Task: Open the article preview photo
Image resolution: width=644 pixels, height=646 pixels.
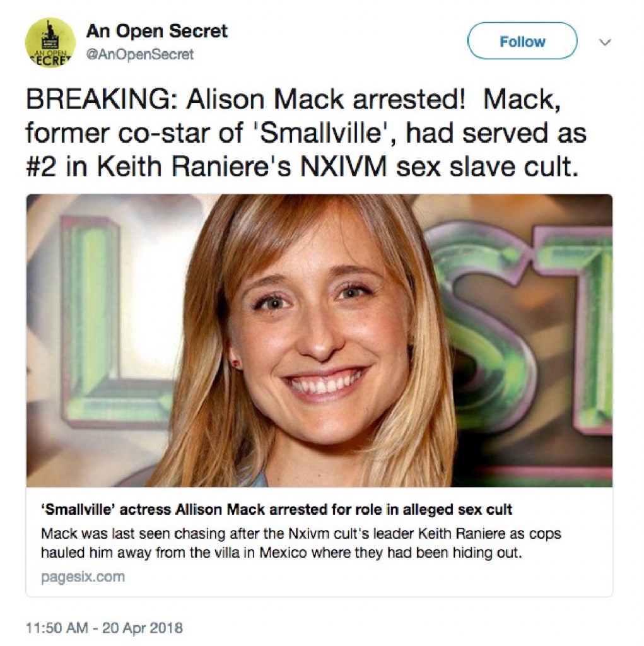Action: (319, 341)
